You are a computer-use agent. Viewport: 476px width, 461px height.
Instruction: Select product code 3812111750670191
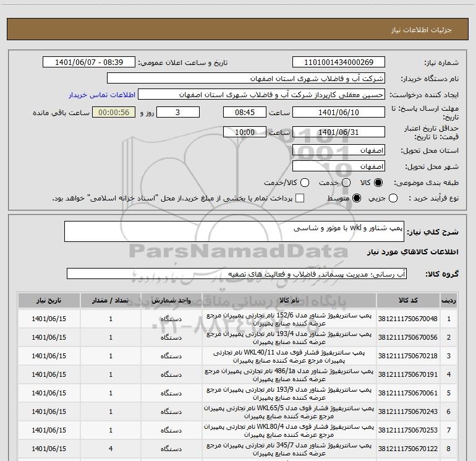[x=408, y=374]
